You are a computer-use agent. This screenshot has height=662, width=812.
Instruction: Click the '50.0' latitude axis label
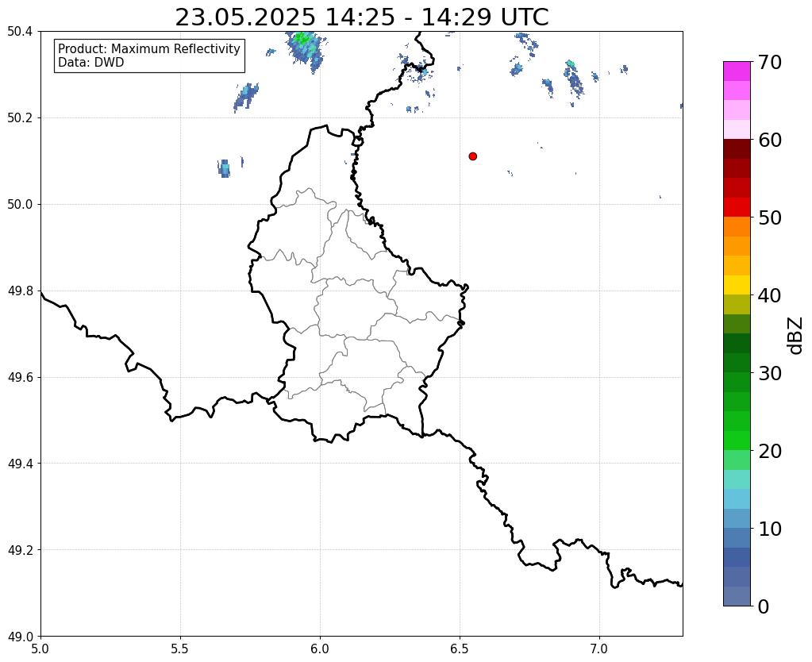point(20,205)
